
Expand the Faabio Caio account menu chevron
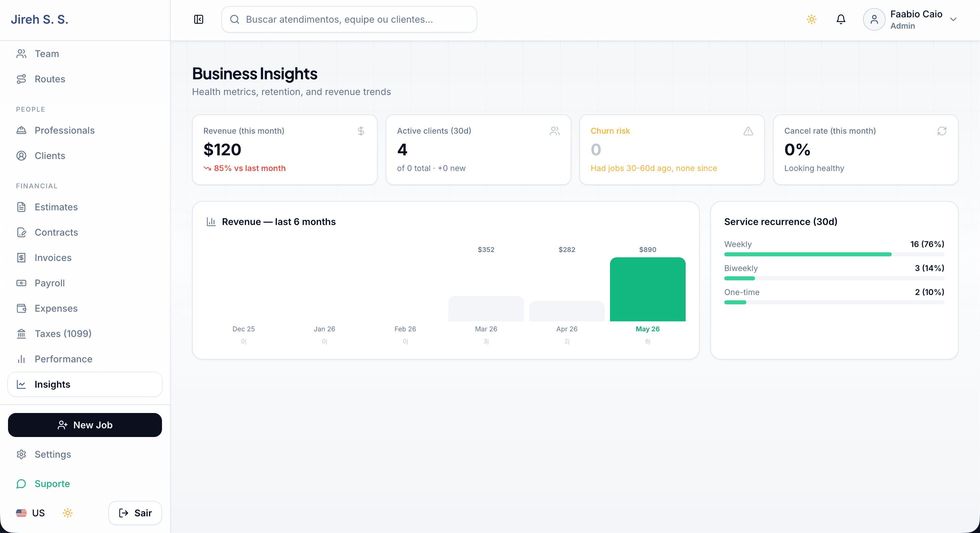(x=953, y=19)
